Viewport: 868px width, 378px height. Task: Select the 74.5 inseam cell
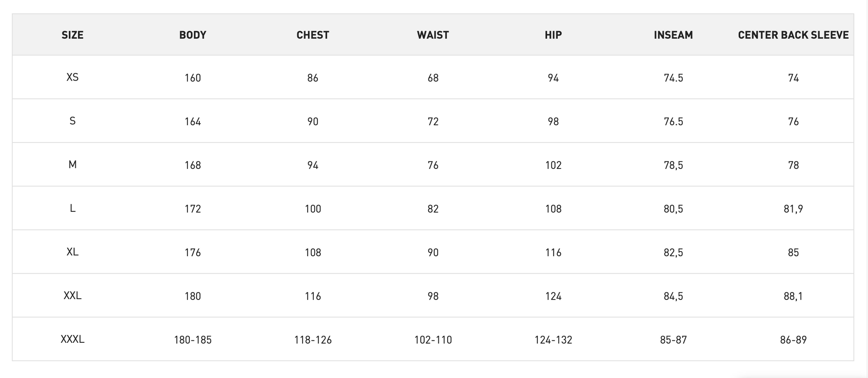[673, 78]
